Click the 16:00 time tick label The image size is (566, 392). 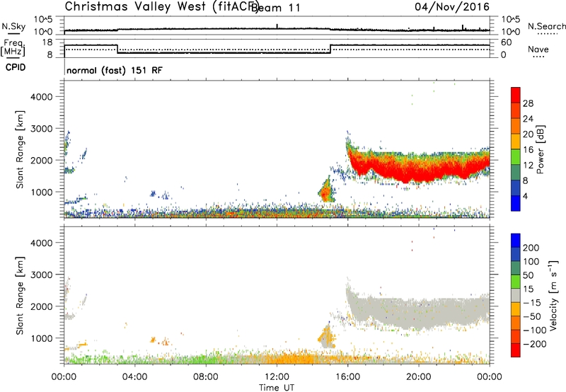347,377
